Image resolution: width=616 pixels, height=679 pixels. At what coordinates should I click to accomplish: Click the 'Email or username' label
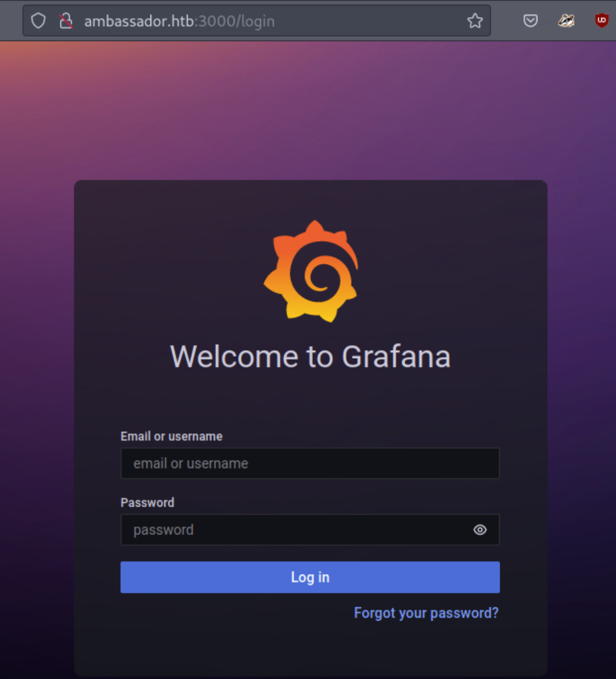(172, 436)
